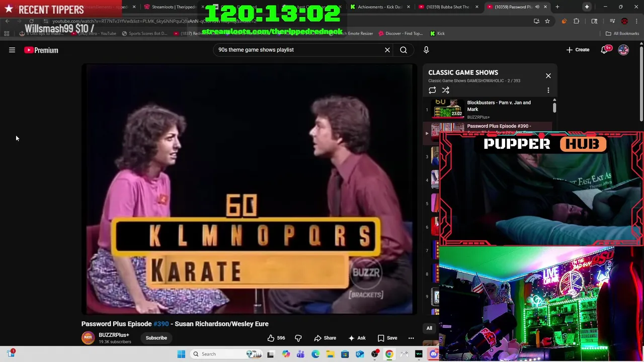Open YouTube notifications bell
This screenshot has width=644, height=362.
point(605,50)
